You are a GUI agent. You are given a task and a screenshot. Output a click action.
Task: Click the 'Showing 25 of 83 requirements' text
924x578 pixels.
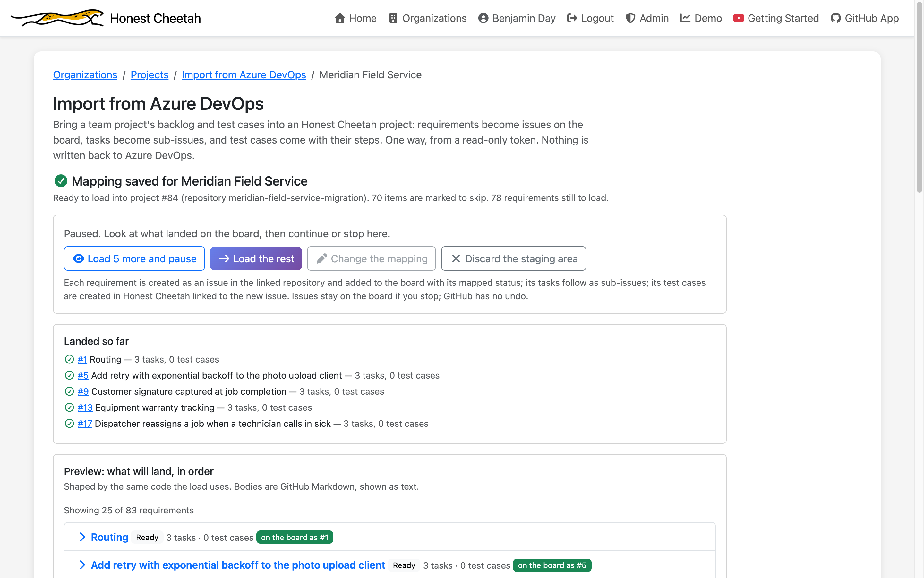tap(129, 510)
